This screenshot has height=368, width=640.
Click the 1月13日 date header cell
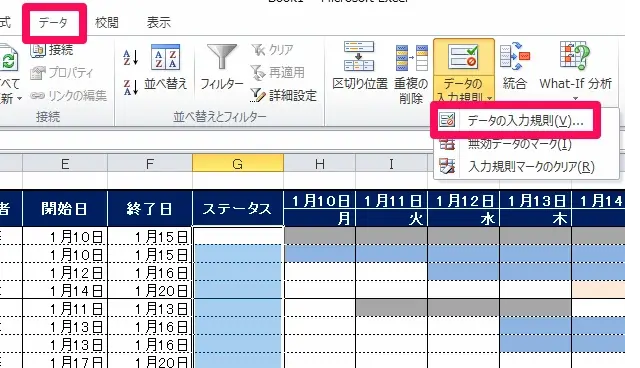click(536, 200)
